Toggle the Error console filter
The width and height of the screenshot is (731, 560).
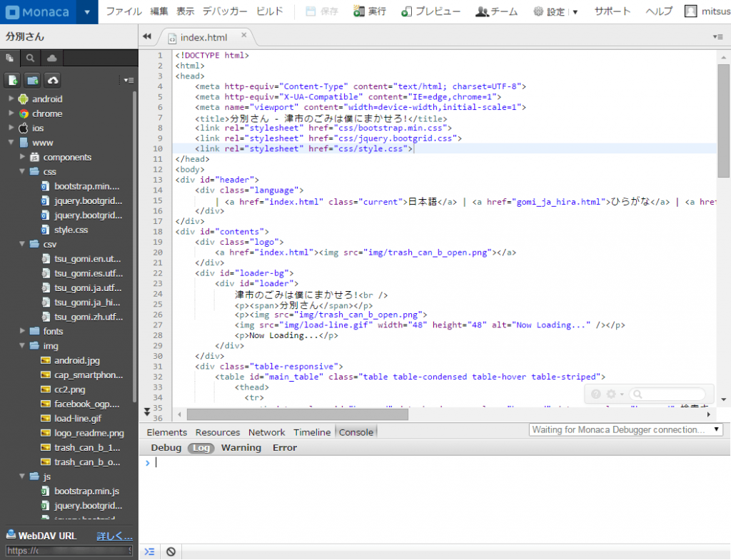coord(284,448)
